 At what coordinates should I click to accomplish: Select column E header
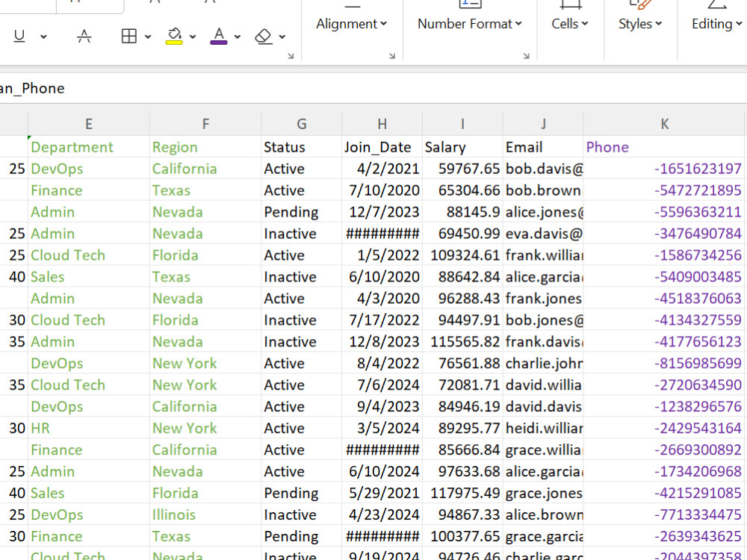point(89,124)
